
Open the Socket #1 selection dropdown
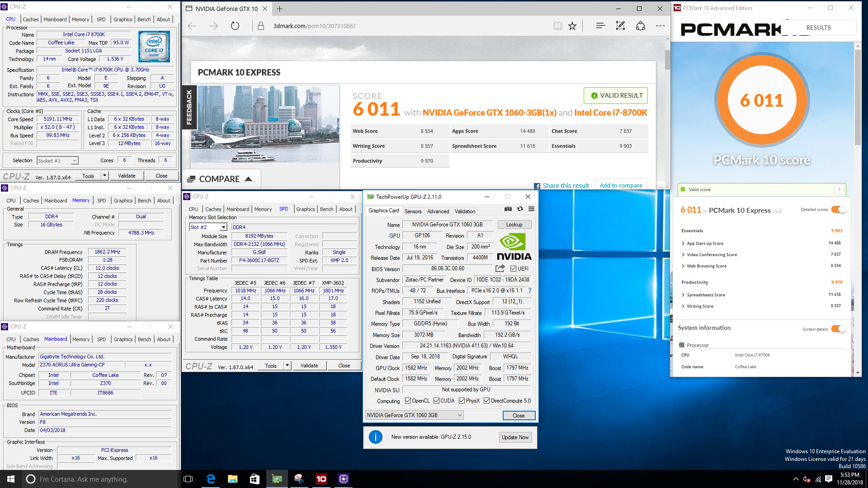point(75,161)
